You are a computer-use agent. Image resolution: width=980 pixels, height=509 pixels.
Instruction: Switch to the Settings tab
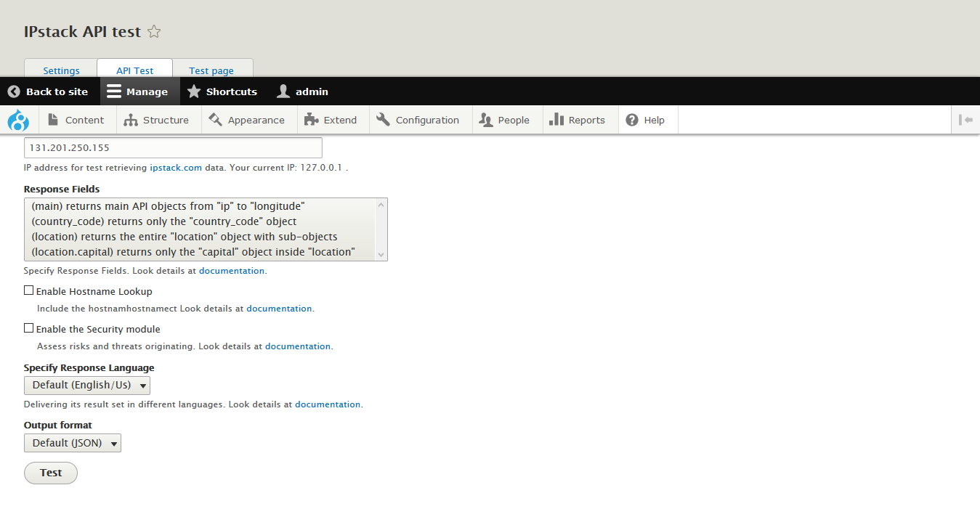pos(61,70)
